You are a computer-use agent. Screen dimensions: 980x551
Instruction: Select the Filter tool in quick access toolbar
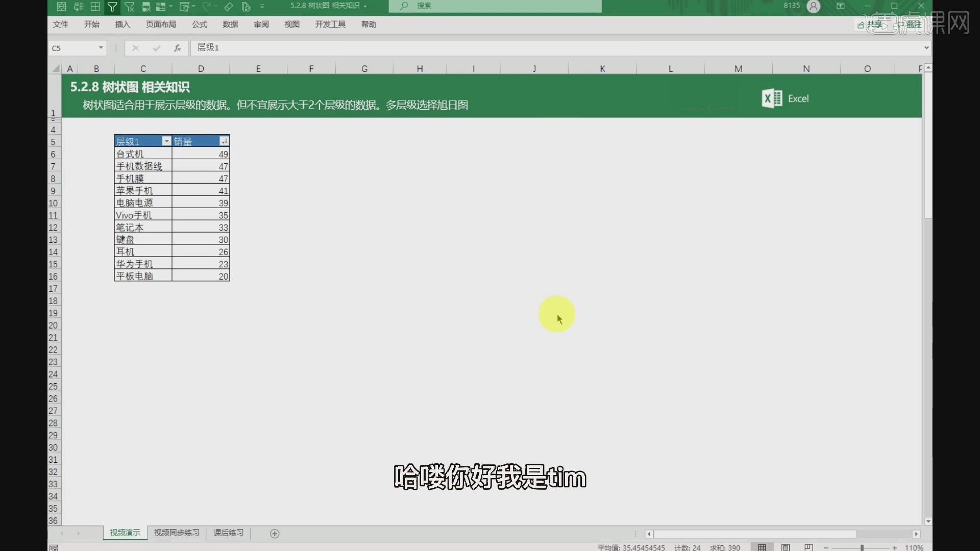[x=113, y=7]
